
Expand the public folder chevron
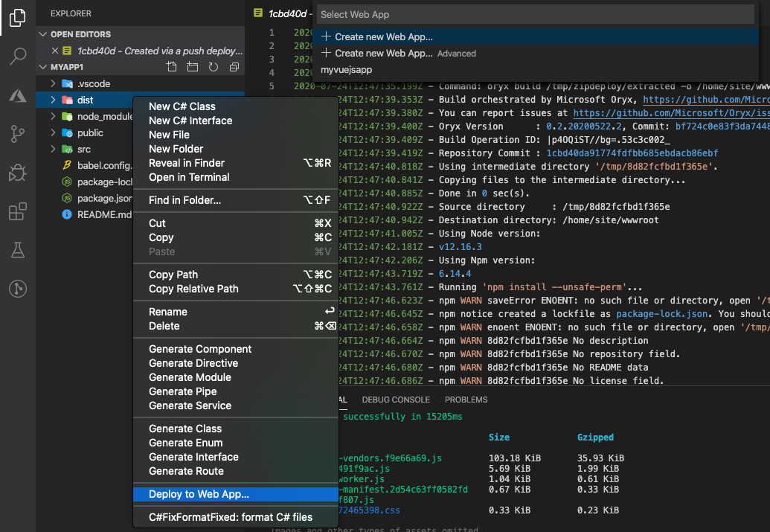pos(53,132)
